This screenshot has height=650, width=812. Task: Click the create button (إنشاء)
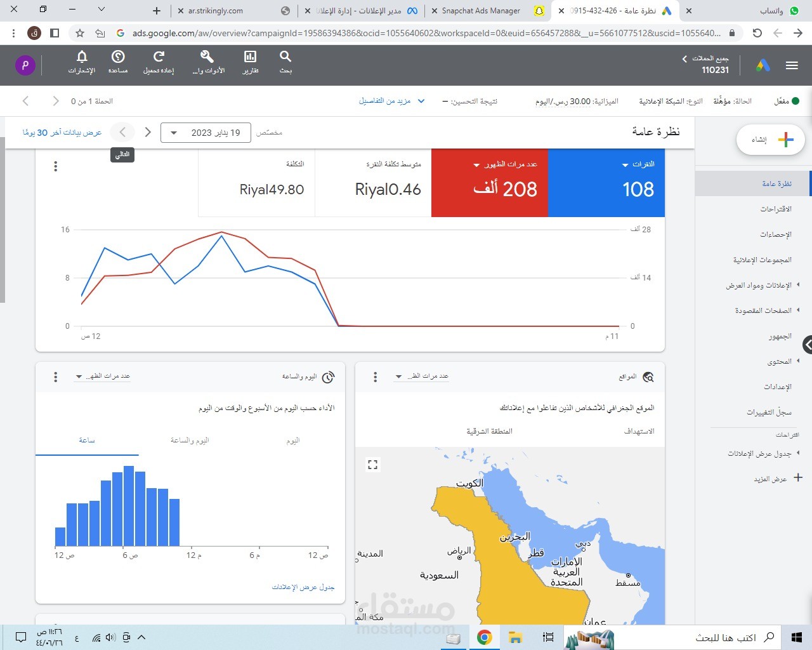(x=771, y=140)
